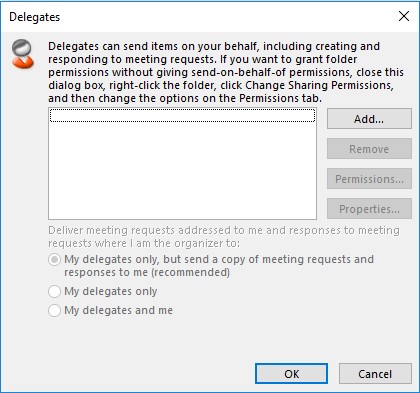The image size is (420, 393).
Task: Close the Delegates dialog with X
Action: pyautogui.click(x=404, y=16)
